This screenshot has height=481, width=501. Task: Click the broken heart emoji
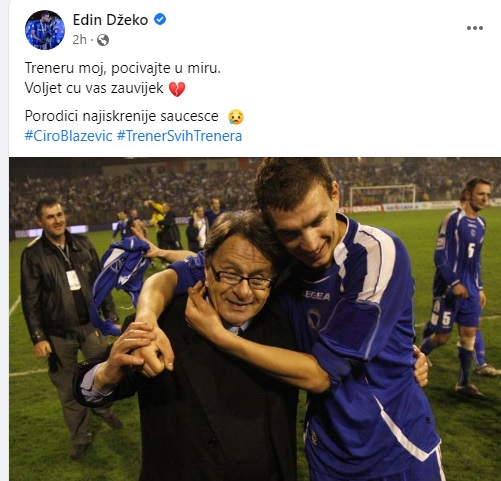[x=177, y=89]
